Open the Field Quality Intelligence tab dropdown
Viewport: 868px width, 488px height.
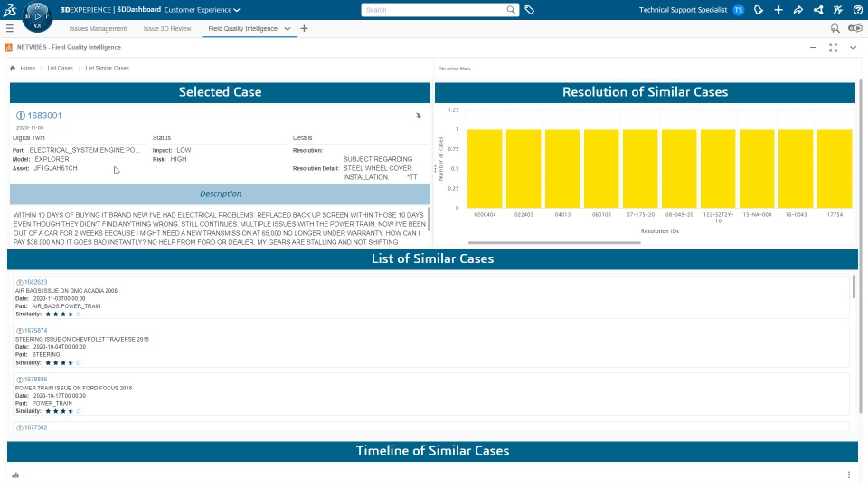[x=288, y=28]
